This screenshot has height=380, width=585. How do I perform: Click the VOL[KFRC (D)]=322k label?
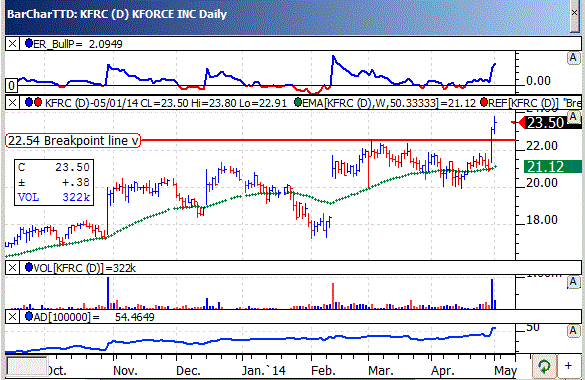tap(84, 268)
